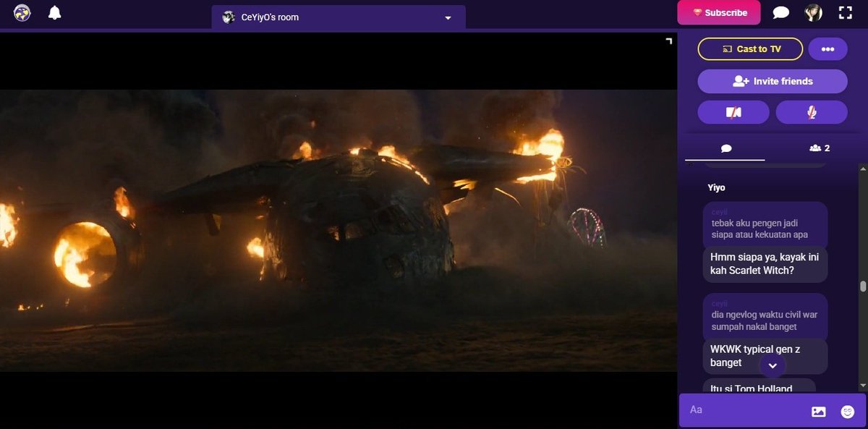Toggle the muted microphone button

tap(811, 112)
